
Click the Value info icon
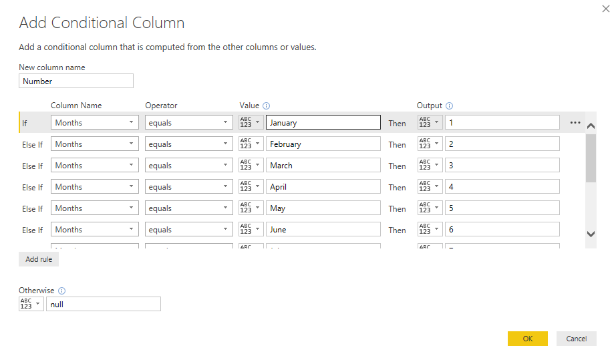266,106
